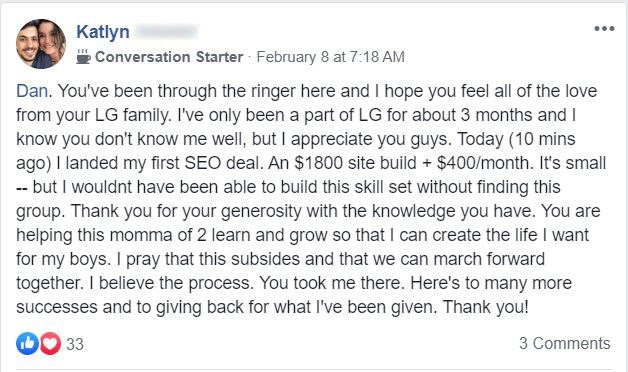Open the three-dot post options menu
Image resolution: width=628 pixels, height=372 pixels.
pyautogui.click(x=604, y=29)
